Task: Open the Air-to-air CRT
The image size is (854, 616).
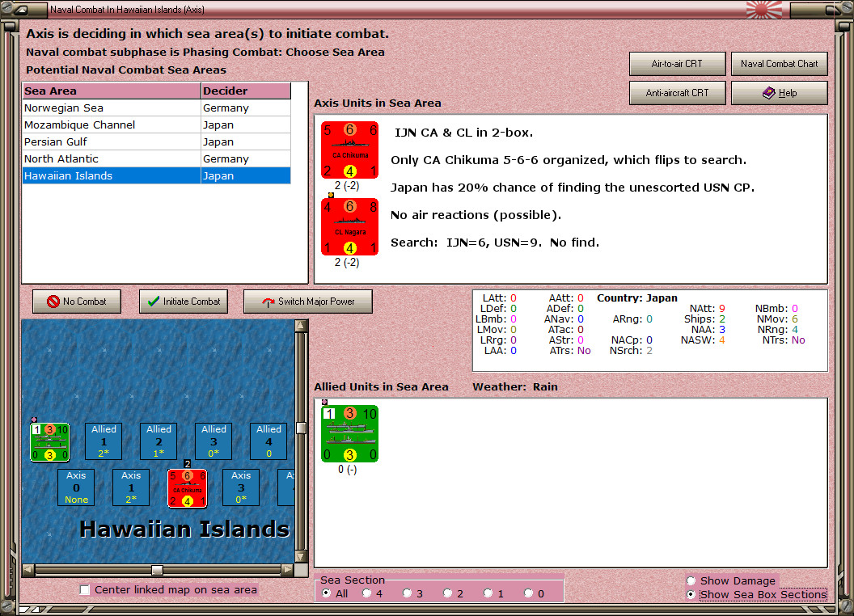Action: point(677,63)
